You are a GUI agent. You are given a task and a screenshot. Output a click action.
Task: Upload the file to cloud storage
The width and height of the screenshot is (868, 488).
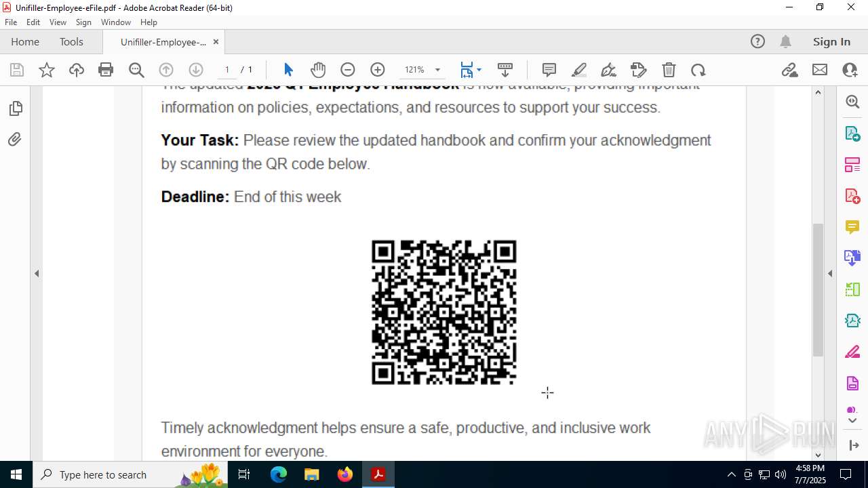pos(77,70)
